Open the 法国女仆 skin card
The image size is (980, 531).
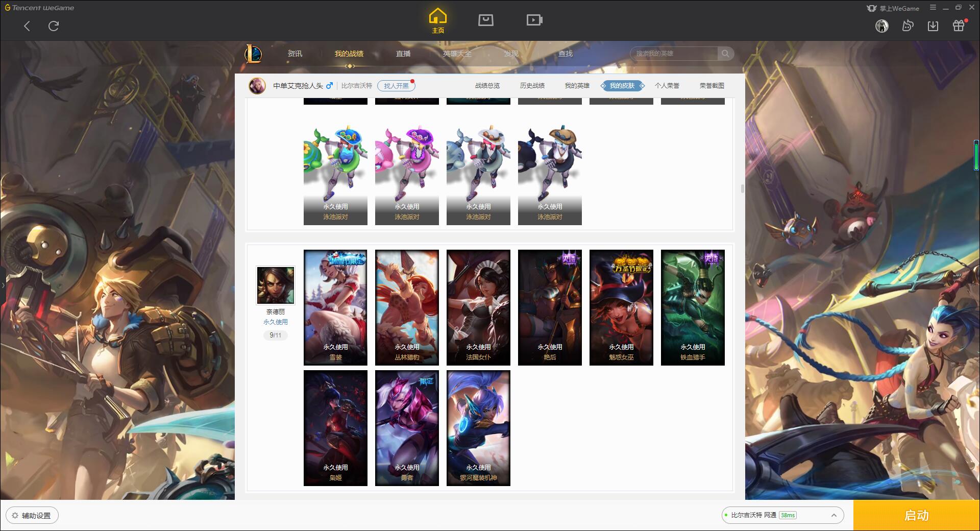click(x=478, y=307)
